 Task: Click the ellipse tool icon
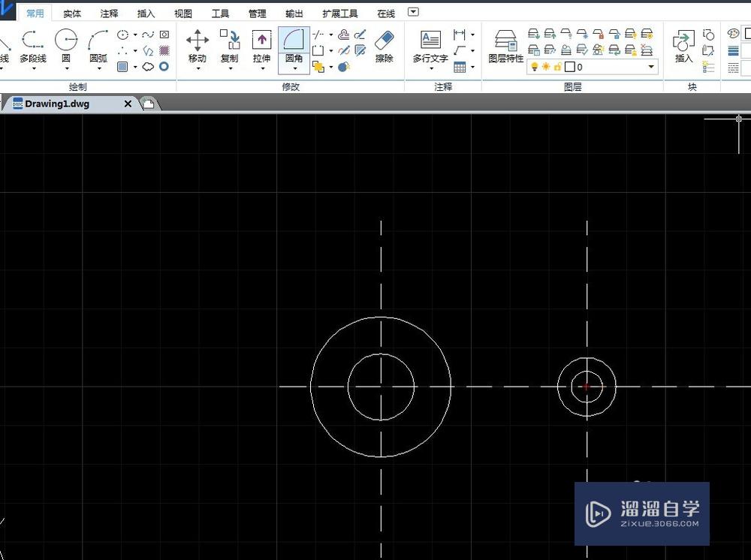point(122,35)
